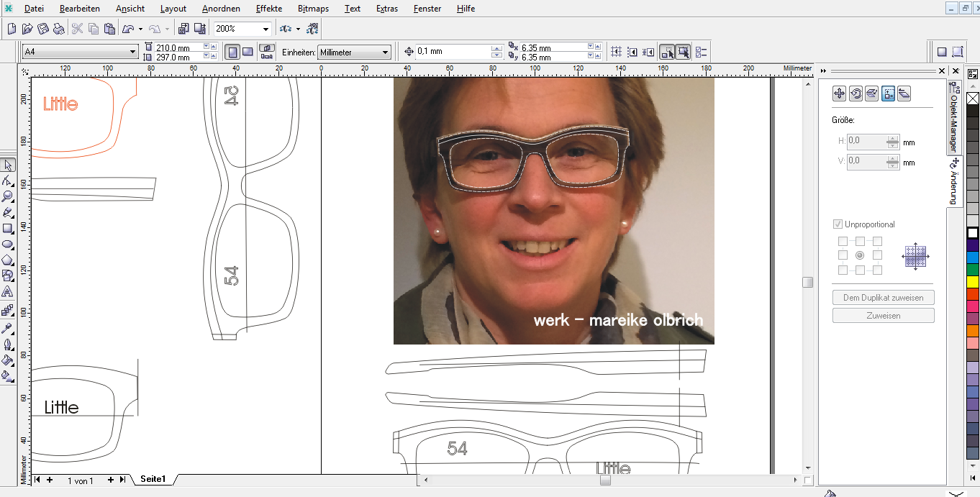The height and width of the screenshot is (497, 980).
Task: Select the Basic Shapes tool
Action: pos(8,276)
